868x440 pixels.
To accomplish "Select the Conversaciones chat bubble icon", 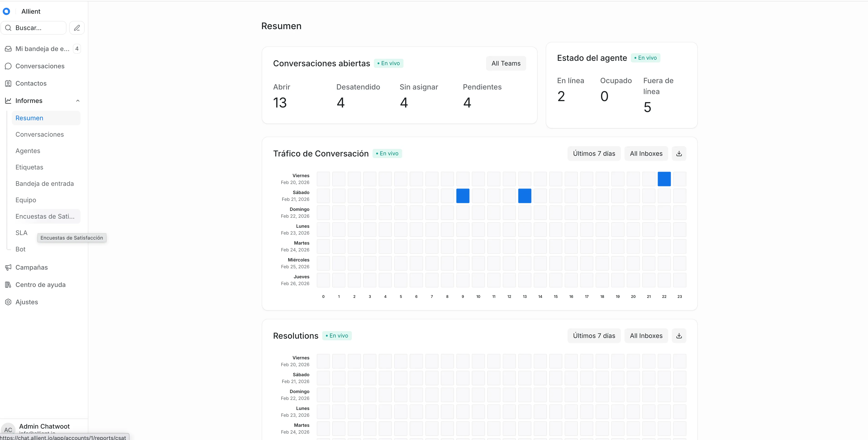I will [8, 66].
